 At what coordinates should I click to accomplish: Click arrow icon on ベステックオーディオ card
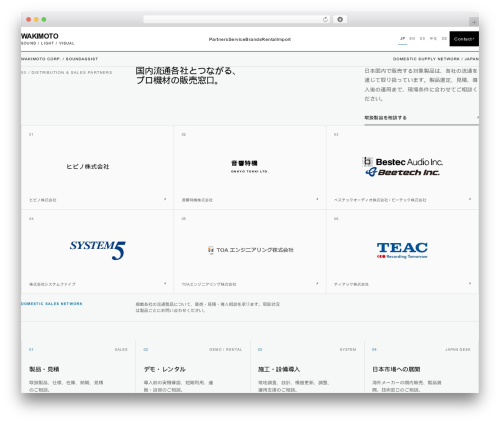click(470, 199)
